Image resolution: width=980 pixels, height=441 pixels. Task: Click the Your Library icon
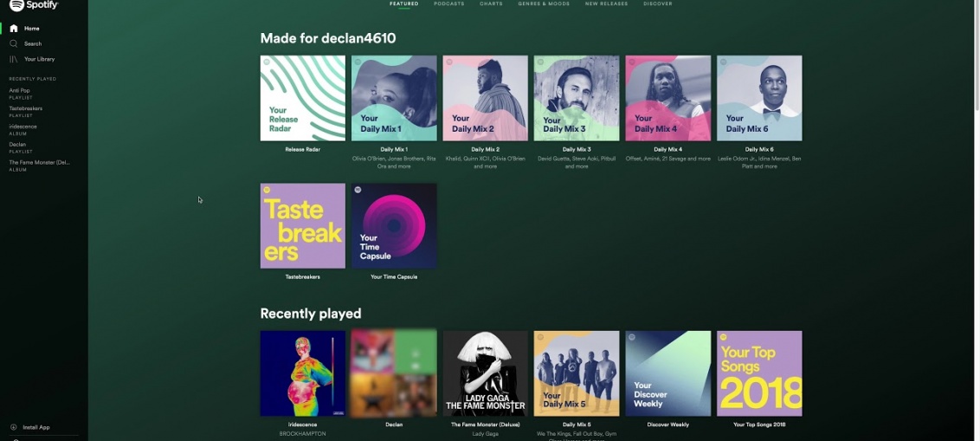[14, 59]
